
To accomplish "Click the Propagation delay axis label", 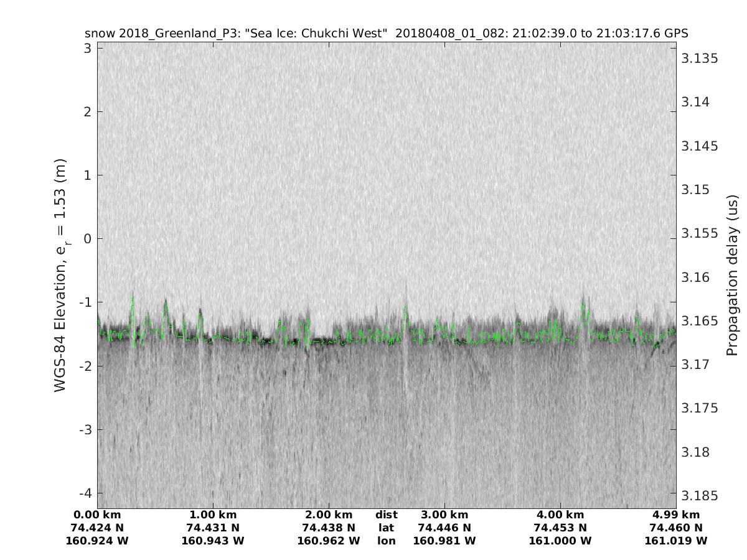I will [732, 275].
